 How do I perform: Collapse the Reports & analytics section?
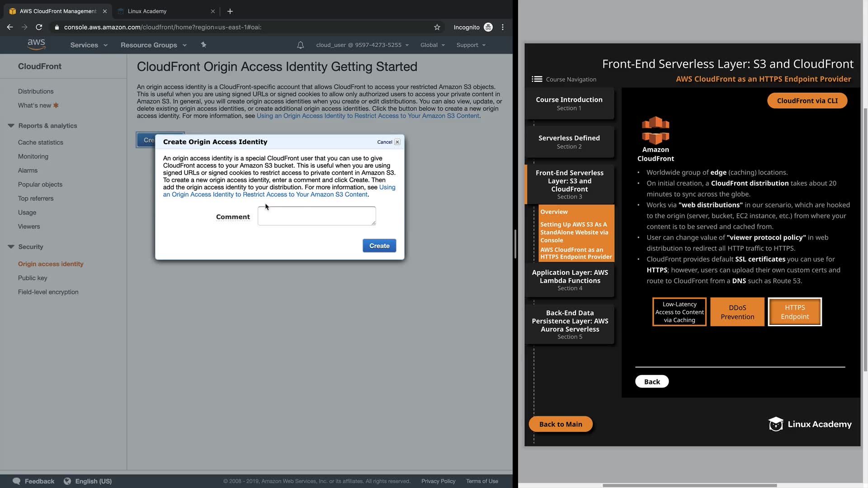click(11, 126)
